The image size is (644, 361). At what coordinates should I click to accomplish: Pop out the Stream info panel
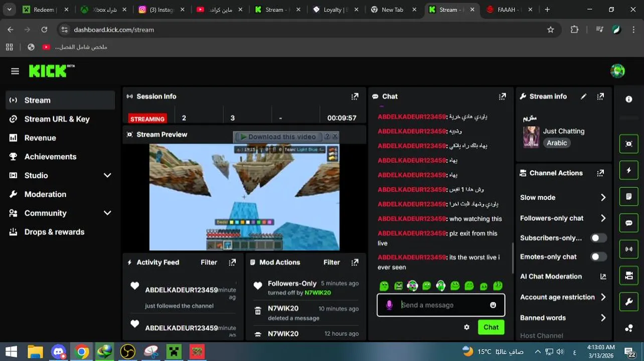[600, 96]
